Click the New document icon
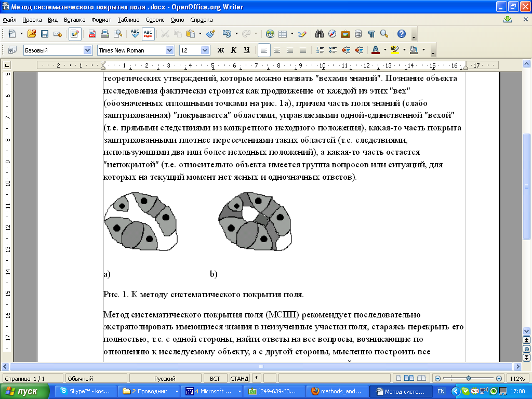The image size is (532, 399). [12, 34]
